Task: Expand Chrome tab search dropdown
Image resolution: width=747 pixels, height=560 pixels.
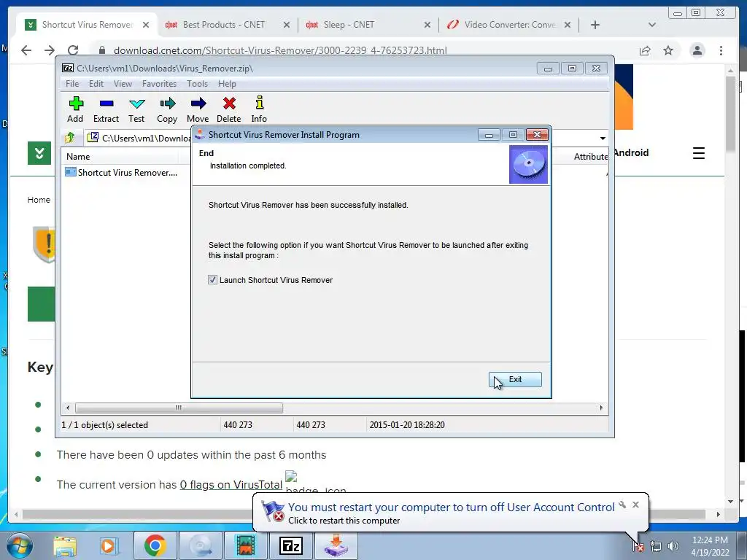Action: tap(652, 25)
